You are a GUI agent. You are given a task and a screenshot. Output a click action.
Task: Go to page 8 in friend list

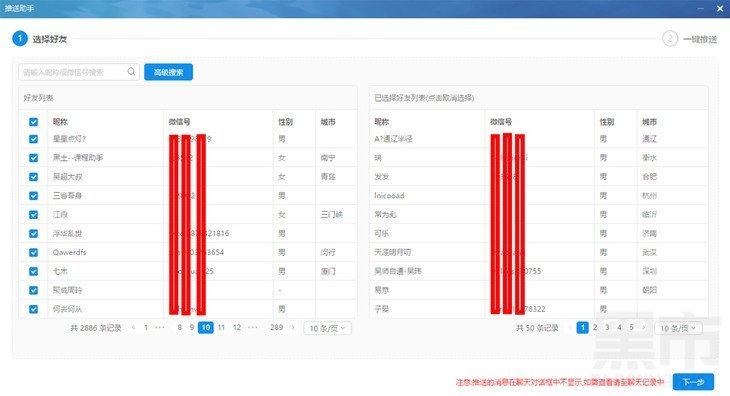pos(179,328)
